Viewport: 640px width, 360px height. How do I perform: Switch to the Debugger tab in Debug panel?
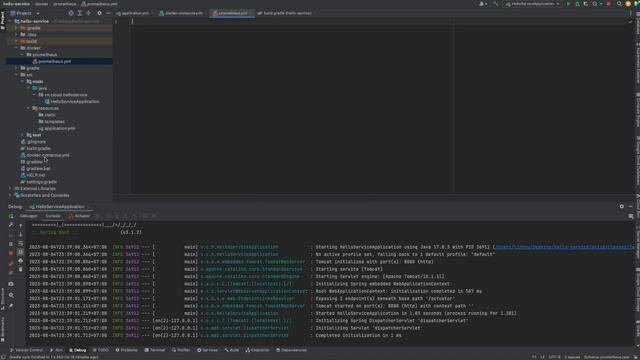pyautogui.click(x=29, y=216)
